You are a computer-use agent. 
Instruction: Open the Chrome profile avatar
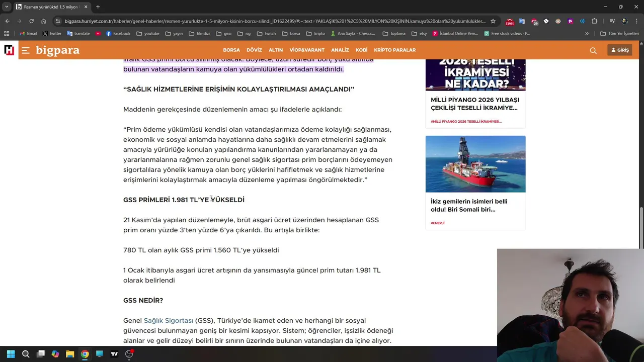tap(624, 21)
